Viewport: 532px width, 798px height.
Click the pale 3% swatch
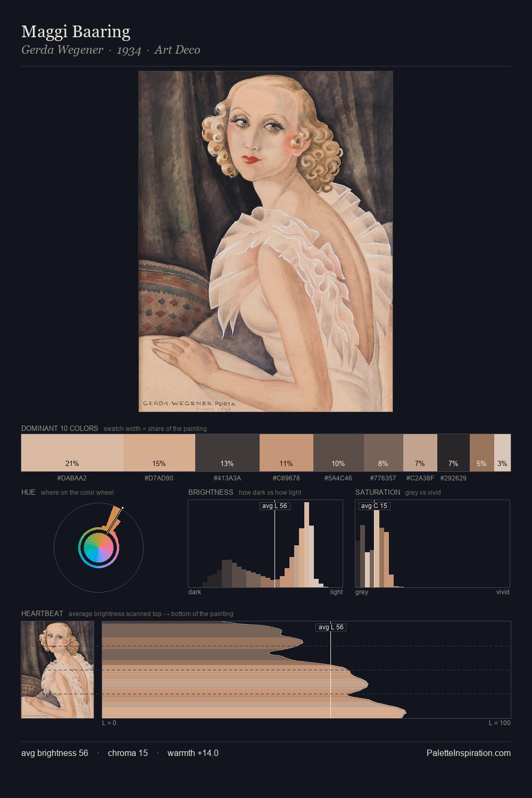click(x=502, y=453)
